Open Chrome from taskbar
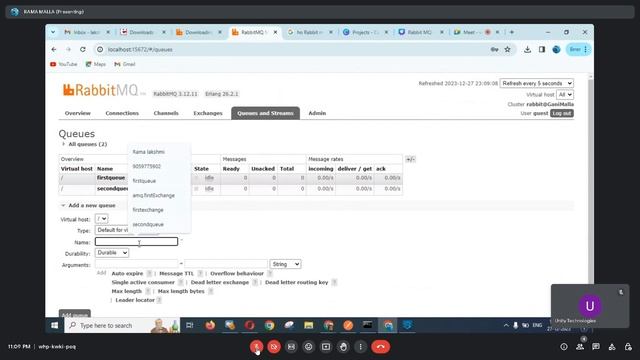Screen dimensions: 640x360 point(269,325)
